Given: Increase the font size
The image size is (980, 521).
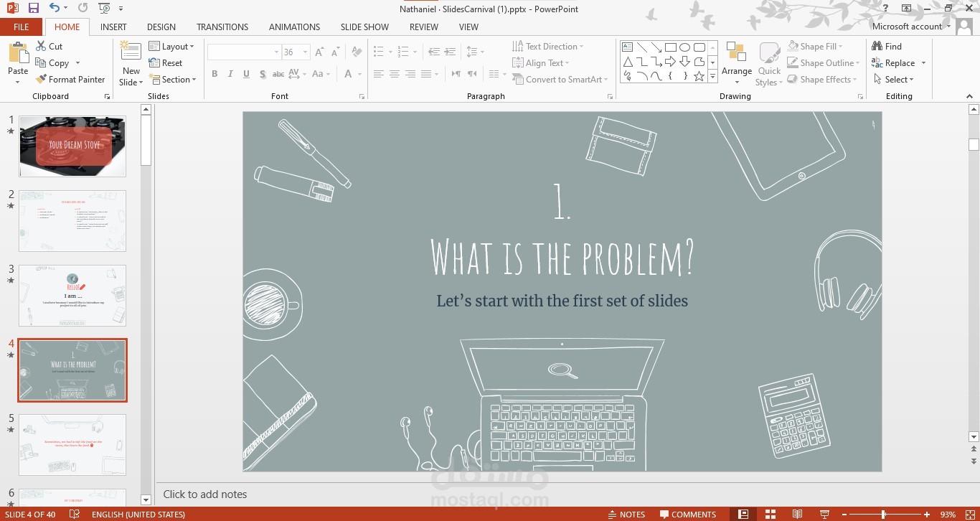Looking at the screenshot, I should click(319, 52).
